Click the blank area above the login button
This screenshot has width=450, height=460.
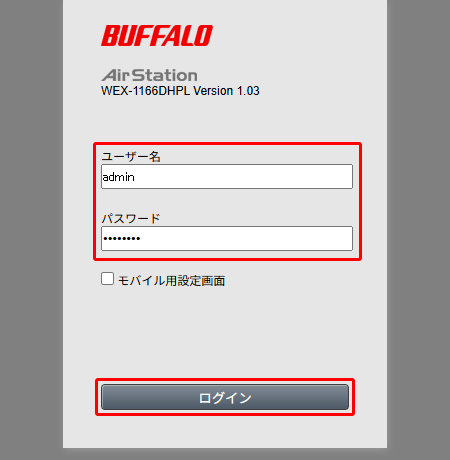click(x=225, y=333)
